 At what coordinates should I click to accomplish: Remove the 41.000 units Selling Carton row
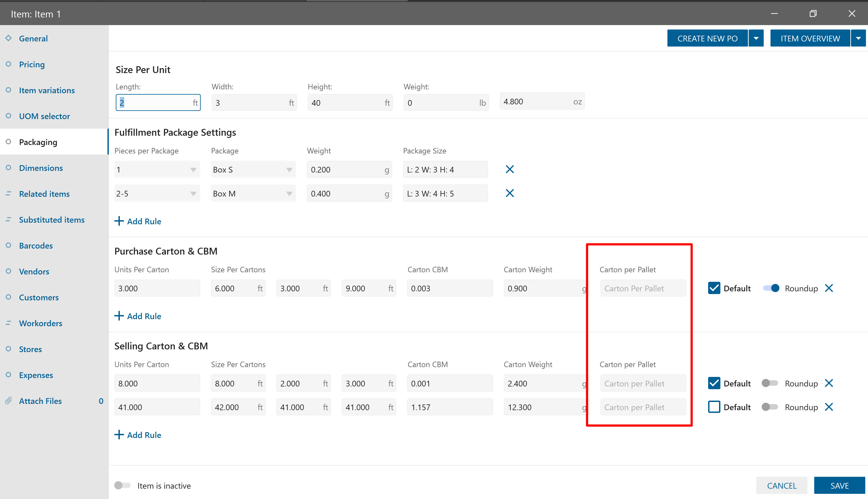click(829, 407)
